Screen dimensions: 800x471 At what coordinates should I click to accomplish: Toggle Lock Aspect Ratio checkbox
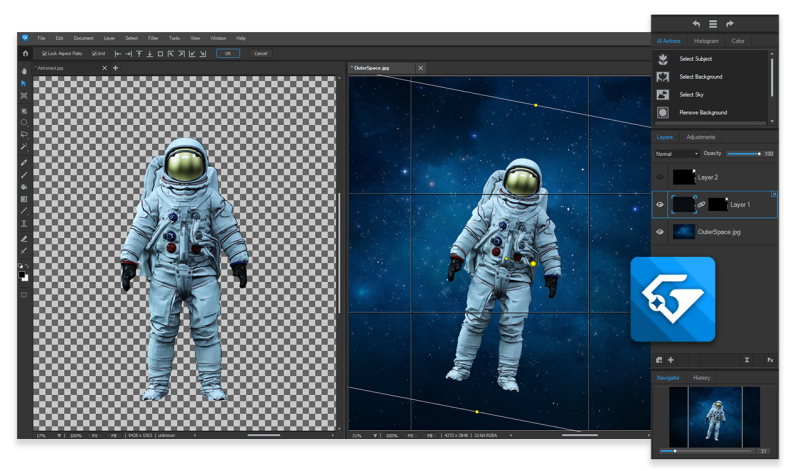click(x=44, y=53)
